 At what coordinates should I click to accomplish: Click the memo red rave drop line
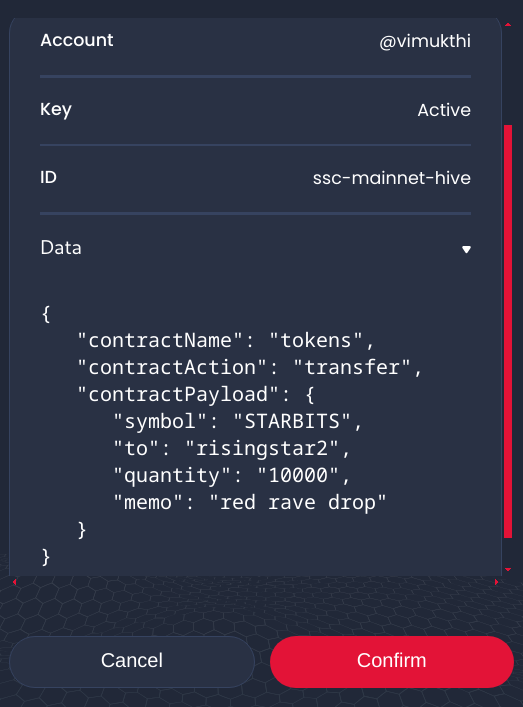point(250,503)
